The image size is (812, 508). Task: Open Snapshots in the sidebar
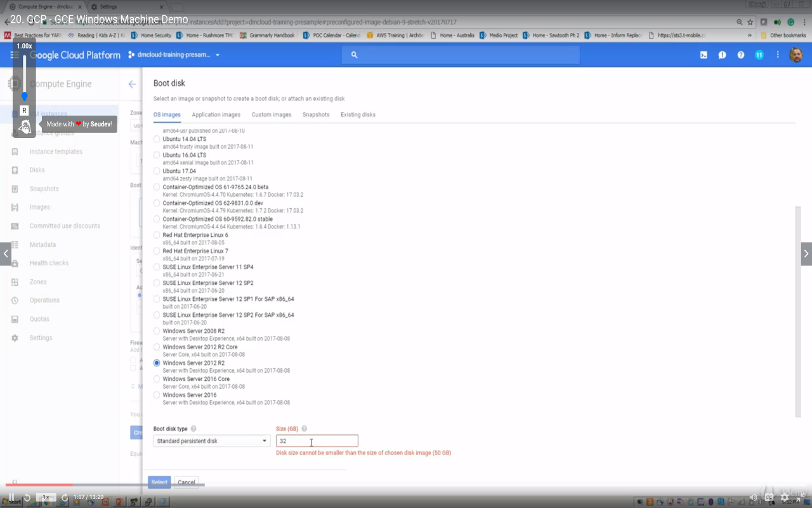coord(44,189)
